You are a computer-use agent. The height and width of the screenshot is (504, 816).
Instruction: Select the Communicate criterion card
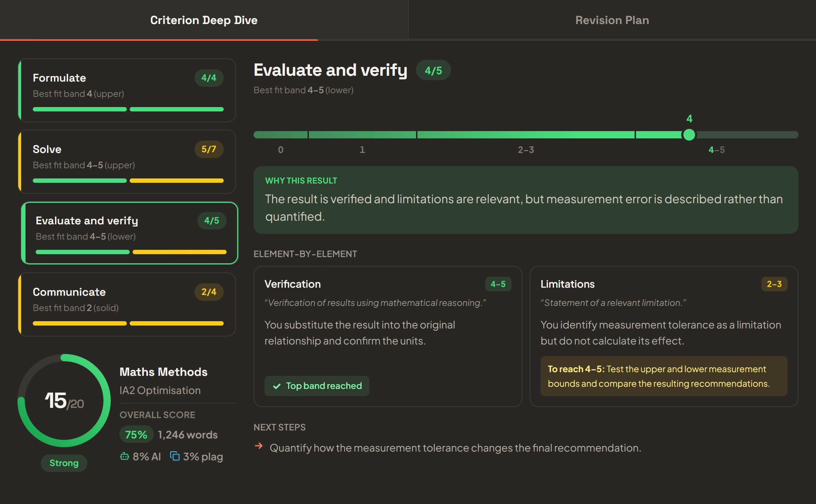[127, 304]
